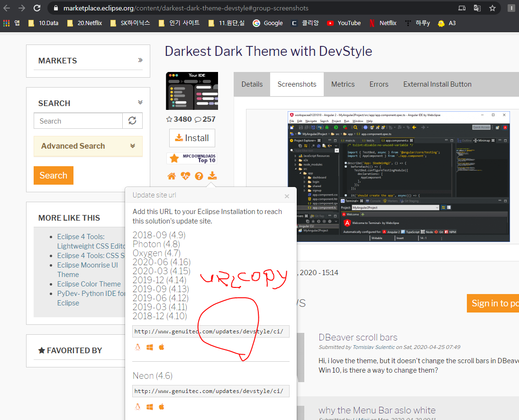Image resolution: width=519 pixels, height=420 pixels.
Task: Reload the page with refresh icon
Action: (37, 8)
